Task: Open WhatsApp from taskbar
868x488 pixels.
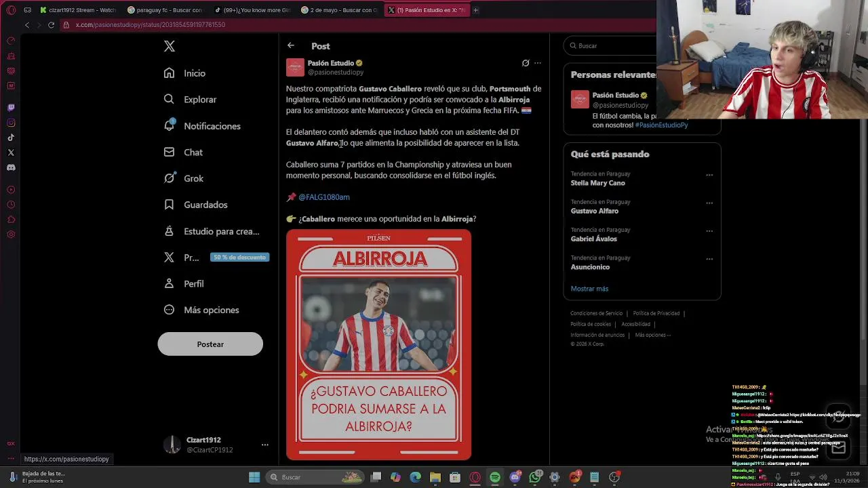Action: tap(535, 477)
